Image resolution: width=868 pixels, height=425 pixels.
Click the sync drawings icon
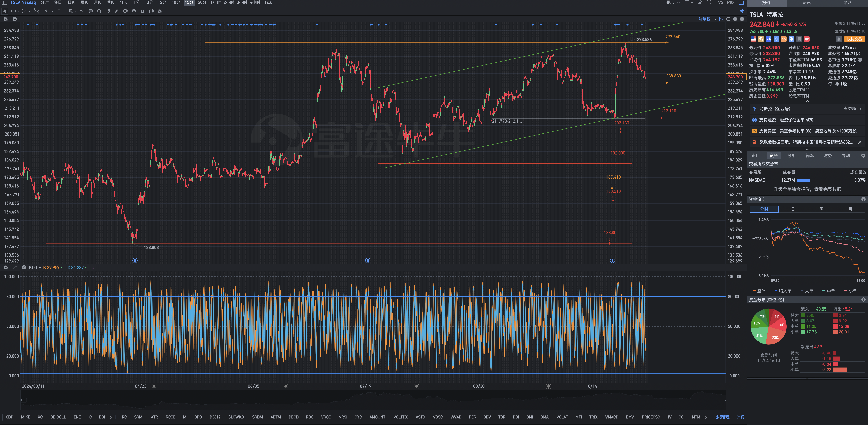(151, 11)
